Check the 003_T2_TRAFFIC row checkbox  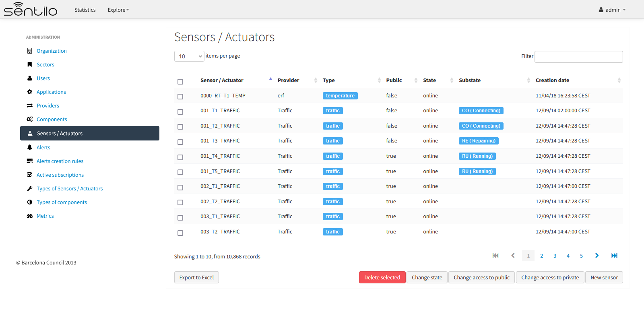180,233
